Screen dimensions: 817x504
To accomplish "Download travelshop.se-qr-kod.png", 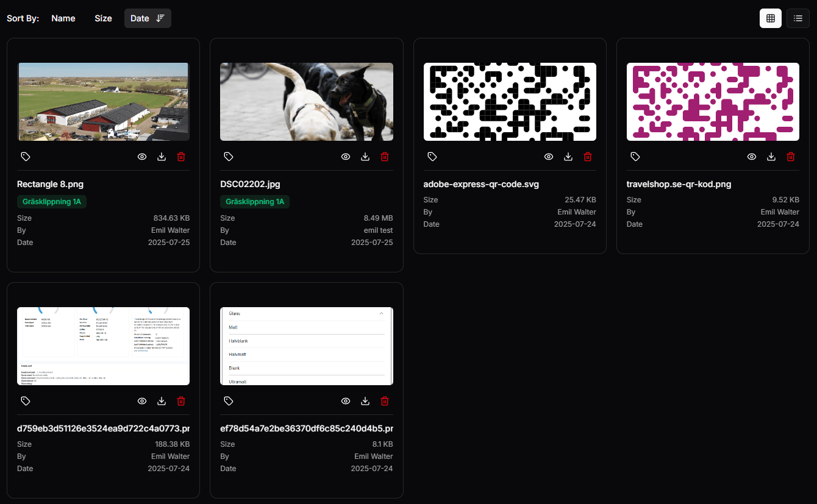I will (771, 157).
